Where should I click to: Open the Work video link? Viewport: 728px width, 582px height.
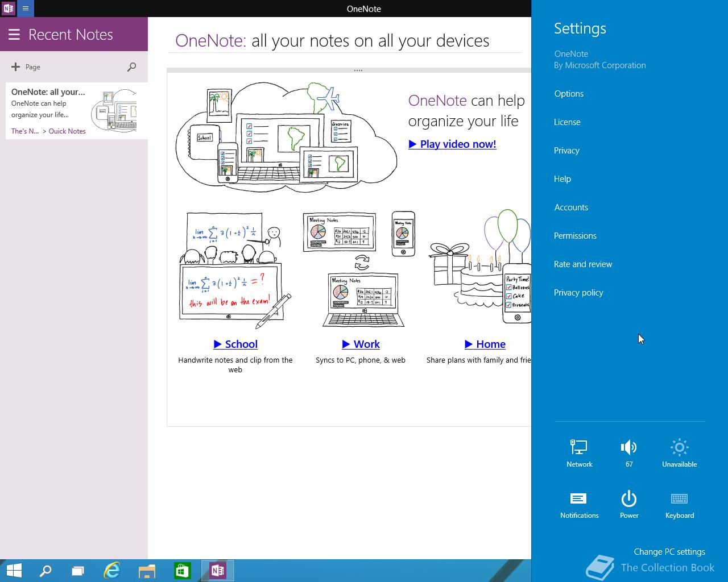pyautogui.click(x=361, y=344)
